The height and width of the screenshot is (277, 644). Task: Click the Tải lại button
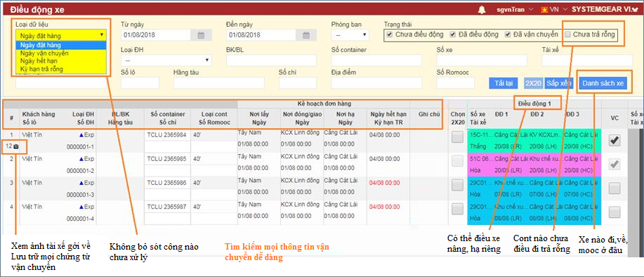(x=503, y=83)
